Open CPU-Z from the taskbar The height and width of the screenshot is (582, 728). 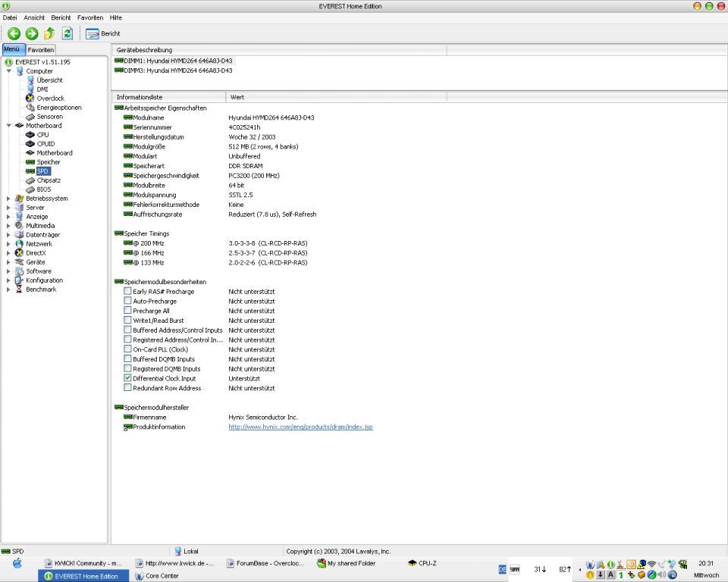tap(422, 564)
